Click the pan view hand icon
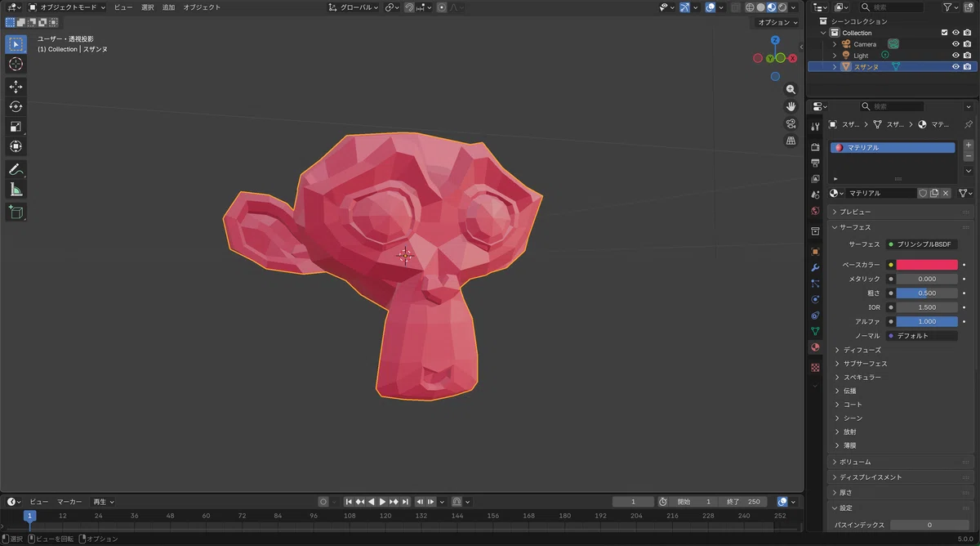The height and width of the screenshot is (546, 980). click(x=791, y=107)
